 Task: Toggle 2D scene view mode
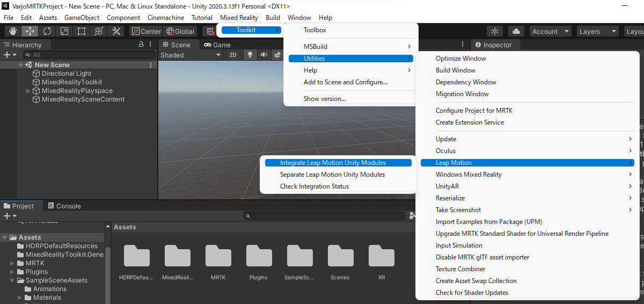[233, 55]
